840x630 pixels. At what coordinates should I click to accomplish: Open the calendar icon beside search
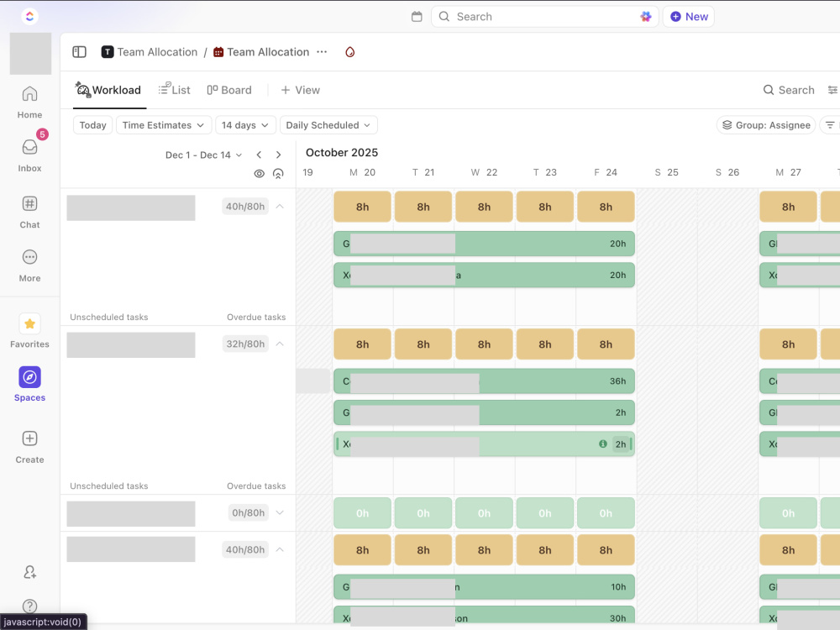[417, 17]
